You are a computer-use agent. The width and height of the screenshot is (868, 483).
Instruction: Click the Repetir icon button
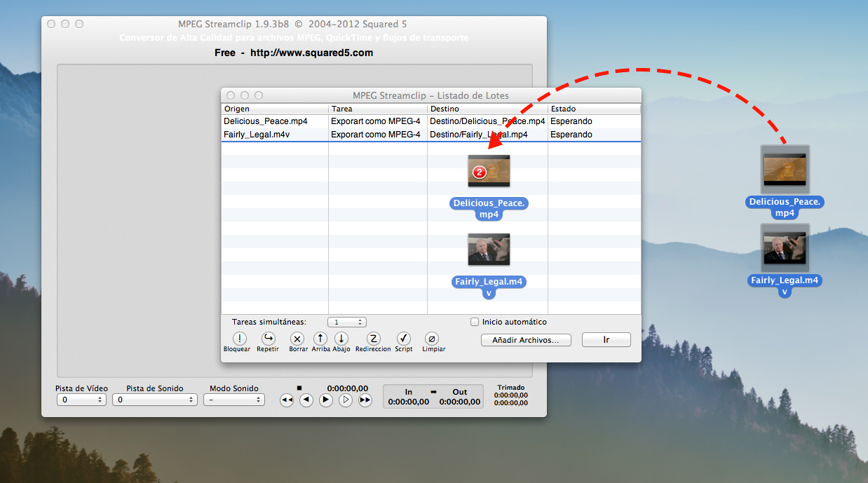[268, 339]
